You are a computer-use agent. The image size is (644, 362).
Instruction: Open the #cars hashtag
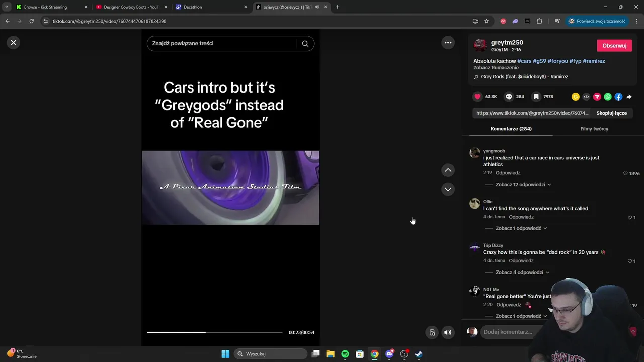(x=524, y=61)
